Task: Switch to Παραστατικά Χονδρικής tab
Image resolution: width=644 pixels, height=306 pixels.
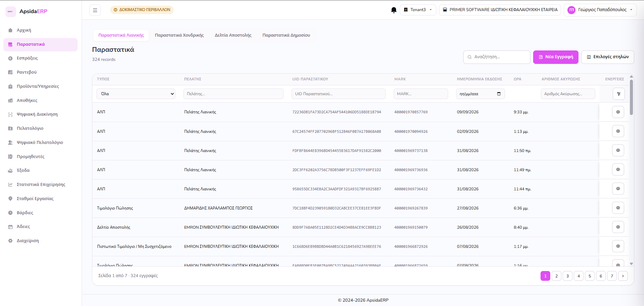Action: 179,35
